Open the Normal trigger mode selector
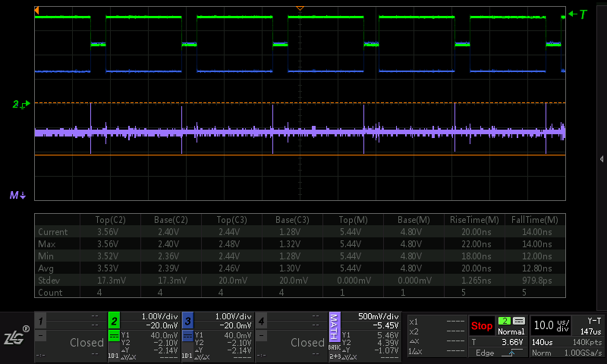This screenshot has height=364, width=607. [511, 331]
